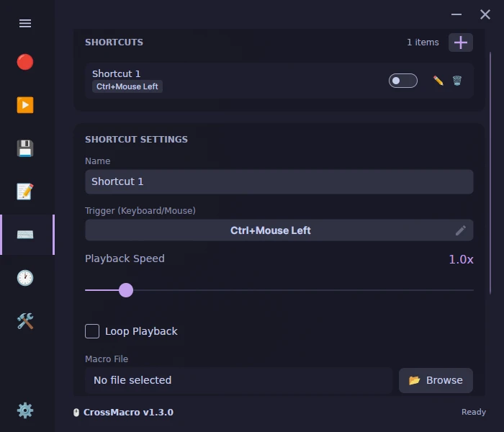Open the gear settings page

pyautogui.click(x=25, y=410)
